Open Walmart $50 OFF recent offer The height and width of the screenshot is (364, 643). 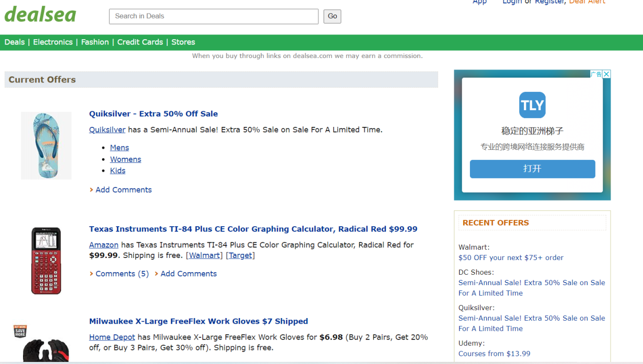(511, 257)
